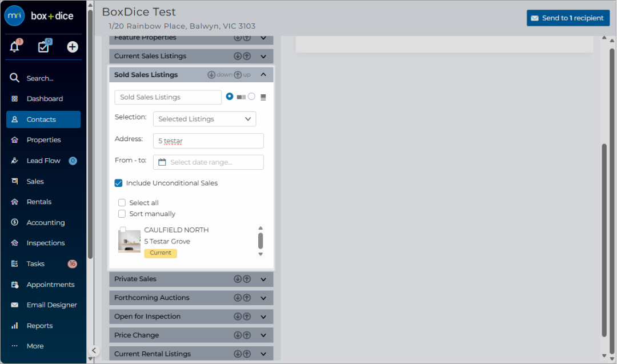Open Appointments in the sidebar

43,285
